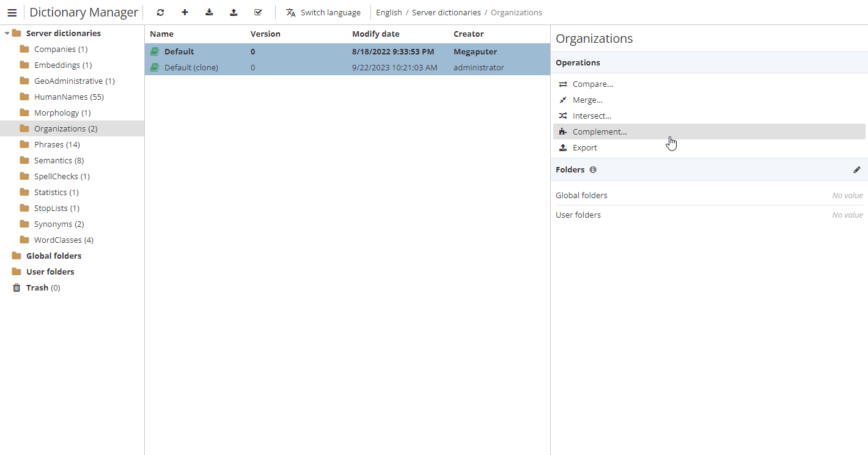Open the hamburger main menu
Viewport: 868px width, 455px height.
12,12
